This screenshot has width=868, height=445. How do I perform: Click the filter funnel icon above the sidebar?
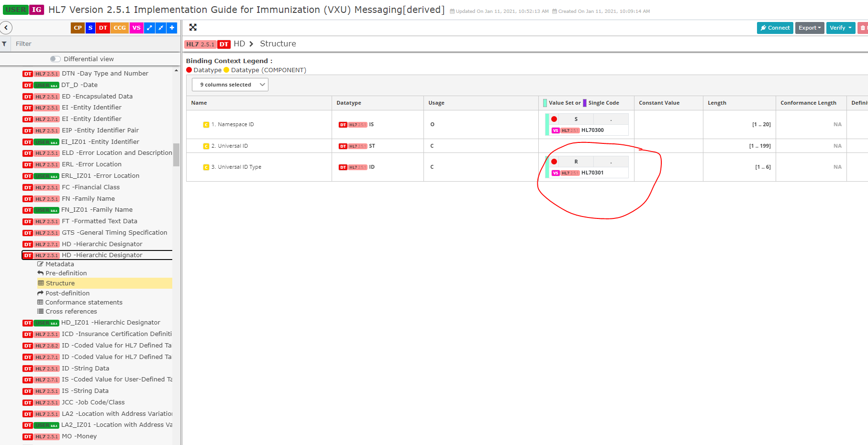(x=5, y=43)
